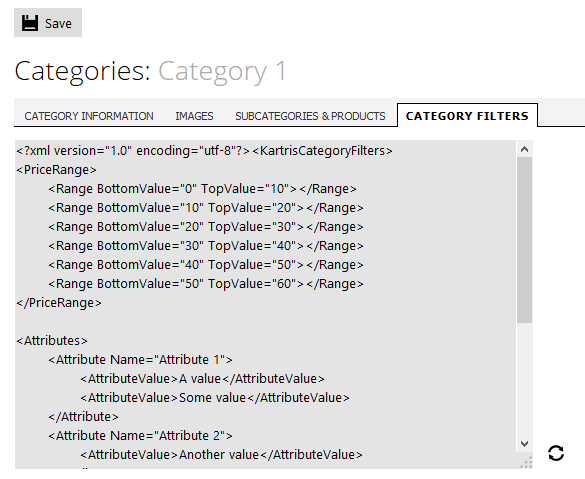
Task: Click the refresh arrows icon beside textarea
Action: click(556, 453)
